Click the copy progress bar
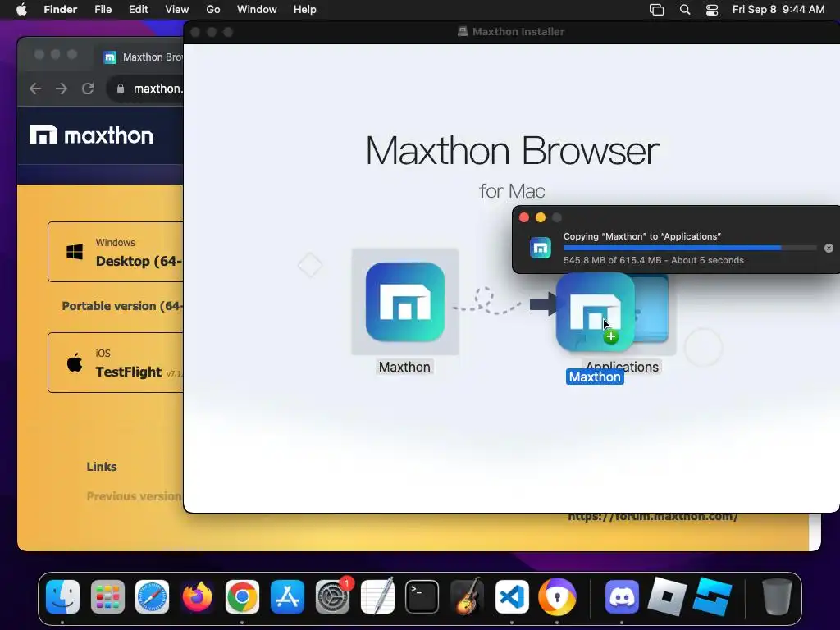Image resolution: width=840 pixels, height=630 pixels. coord(690,248)
